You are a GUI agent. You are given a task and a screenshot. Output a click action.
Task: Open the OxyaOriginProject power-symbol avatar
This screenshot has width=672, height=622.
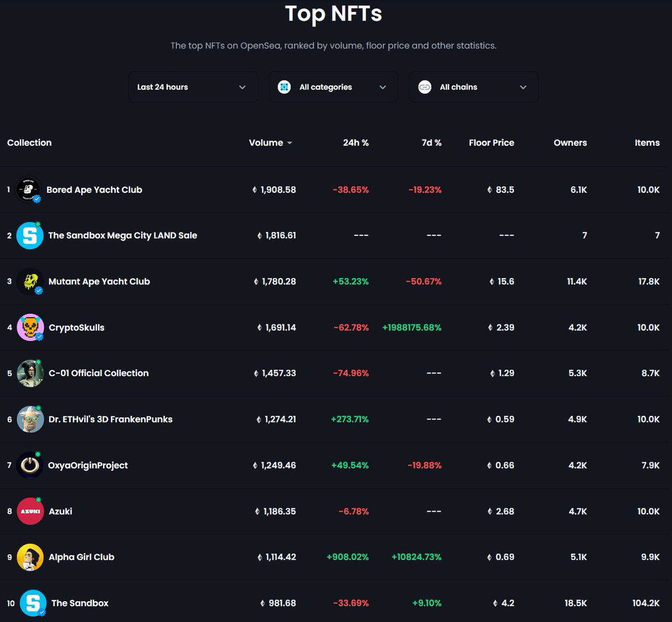[x=30, y=465]
